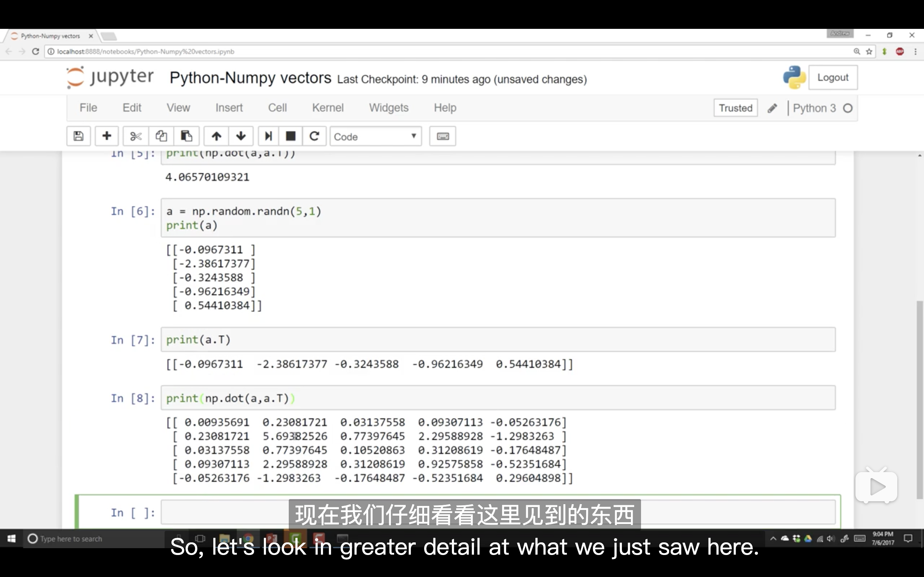The width and height of the screenshot is (924, 577).
Task: Click the empty input cell
Action: pyautogui.click(x=225, y=512)
